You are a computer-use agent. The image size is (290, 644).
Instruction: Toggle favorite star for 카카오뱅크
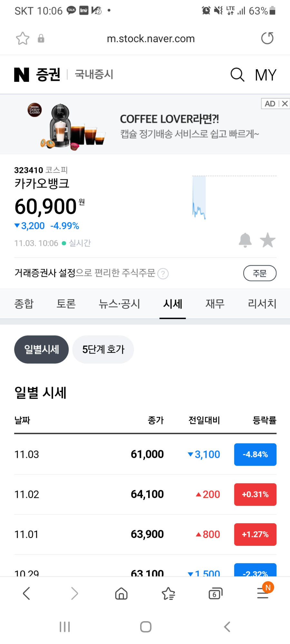tap(267, 240)
